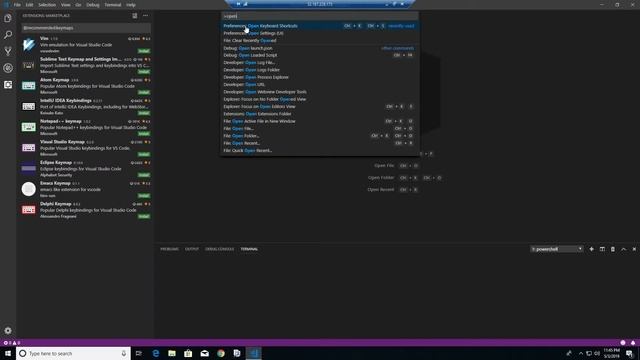Open Mail app from taskbar
The width and height of the screenshot is (640, 360).
click(x=204, y=353)
